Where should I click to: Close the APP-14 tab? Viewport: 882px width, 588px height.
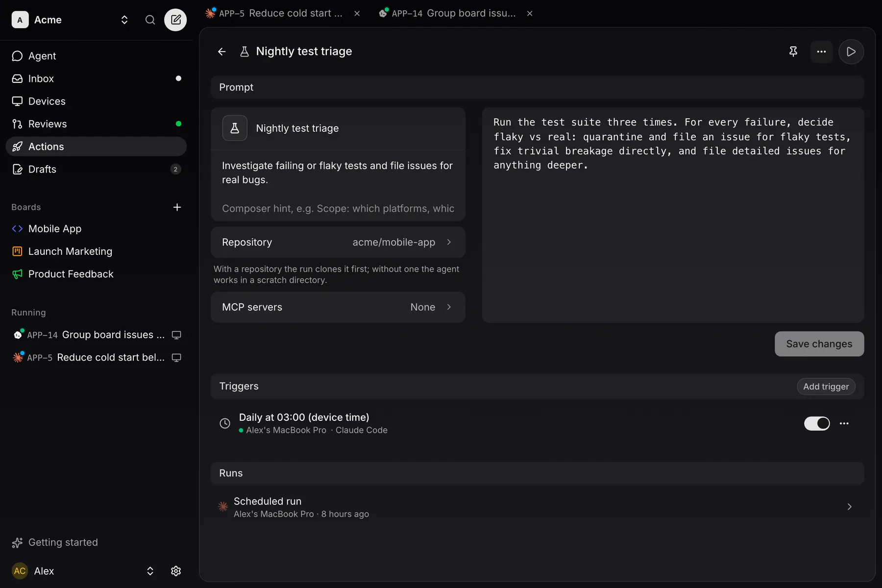[530, 13]
